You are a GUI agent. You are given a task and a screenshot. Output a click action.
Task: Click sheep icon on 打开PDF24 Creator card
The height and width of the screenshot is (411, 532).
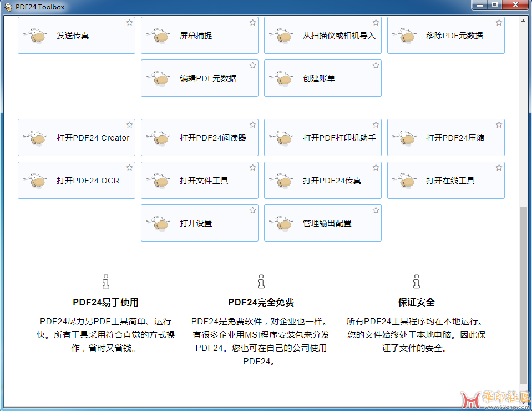click(x=36, y=138)
